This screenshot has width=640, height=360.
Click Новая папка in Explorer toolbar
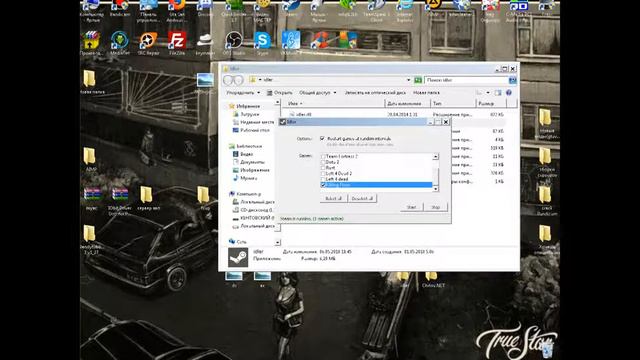[426, 93]
